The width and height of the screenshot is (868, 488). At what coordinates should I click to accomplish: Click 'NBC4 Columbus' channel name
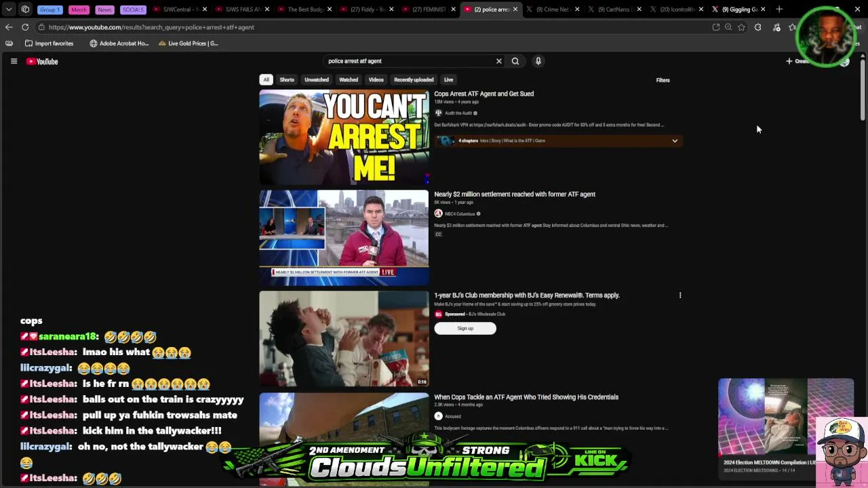460,213
